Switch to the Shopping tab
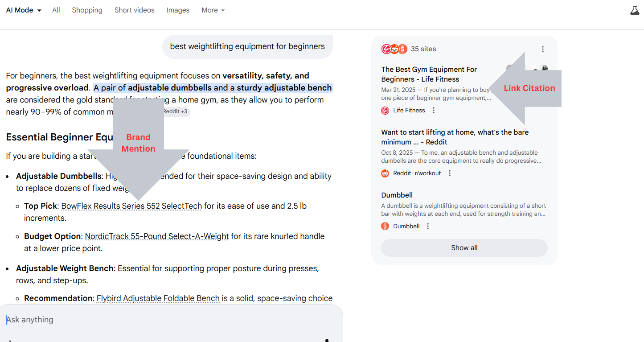Screen dimensions: 644x342 point(87,10)
